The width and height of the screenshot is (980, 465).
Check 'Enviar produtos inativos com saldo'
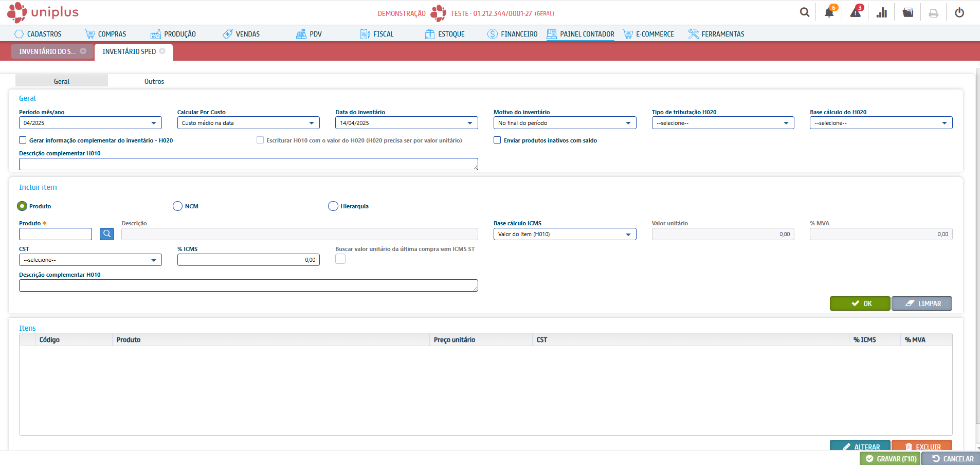point(497,140)
